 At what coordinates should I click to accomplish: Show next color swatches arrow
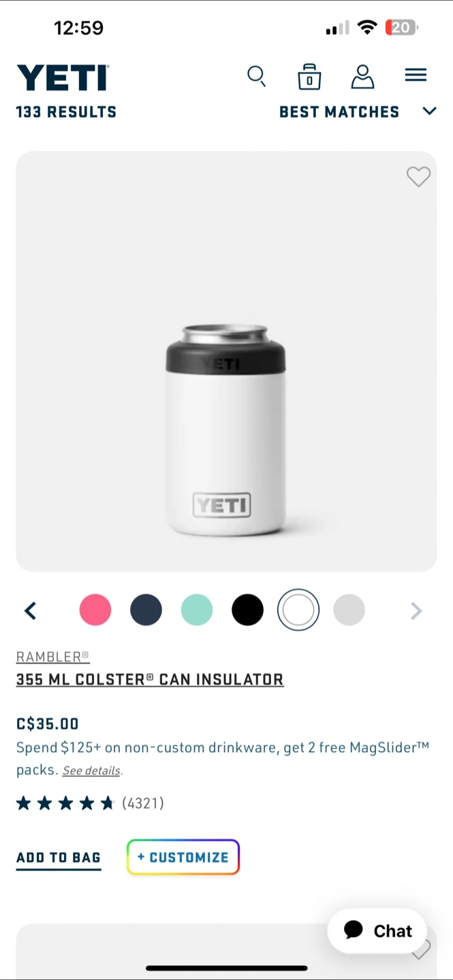[x=416, y=611]
